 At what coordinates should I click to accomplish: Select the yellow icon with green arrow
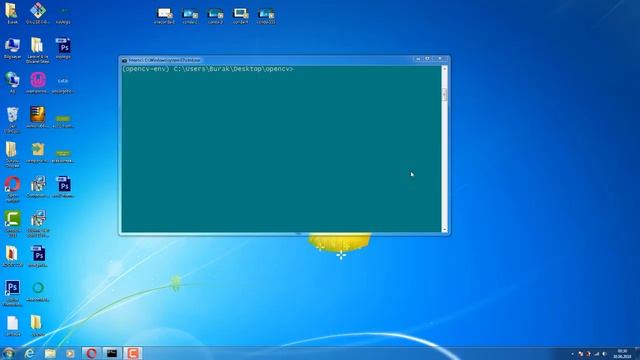point(38,152)
